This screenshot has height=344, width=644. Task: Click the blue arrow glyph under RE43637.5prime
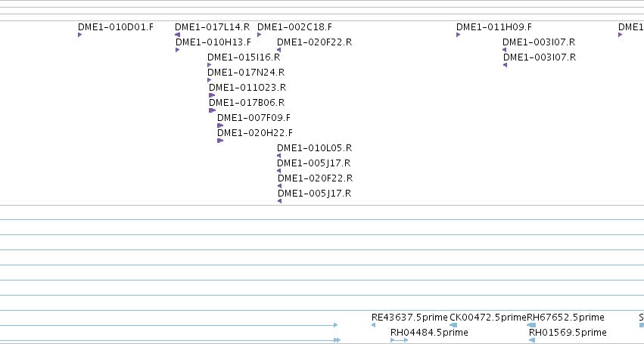(373, 326)
